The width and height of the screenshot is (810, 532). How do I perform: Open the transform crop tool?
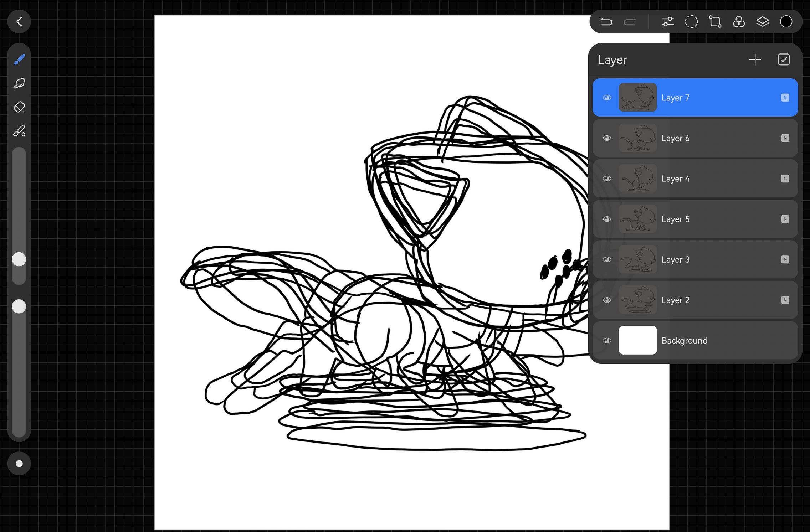tap(715, 22)
